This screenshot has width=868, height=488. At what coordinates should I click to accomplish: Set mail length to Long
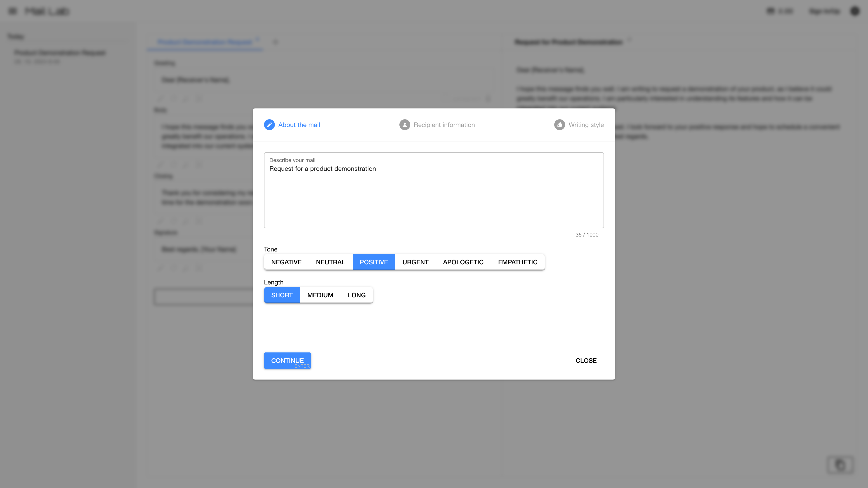(x=356, y=295)
